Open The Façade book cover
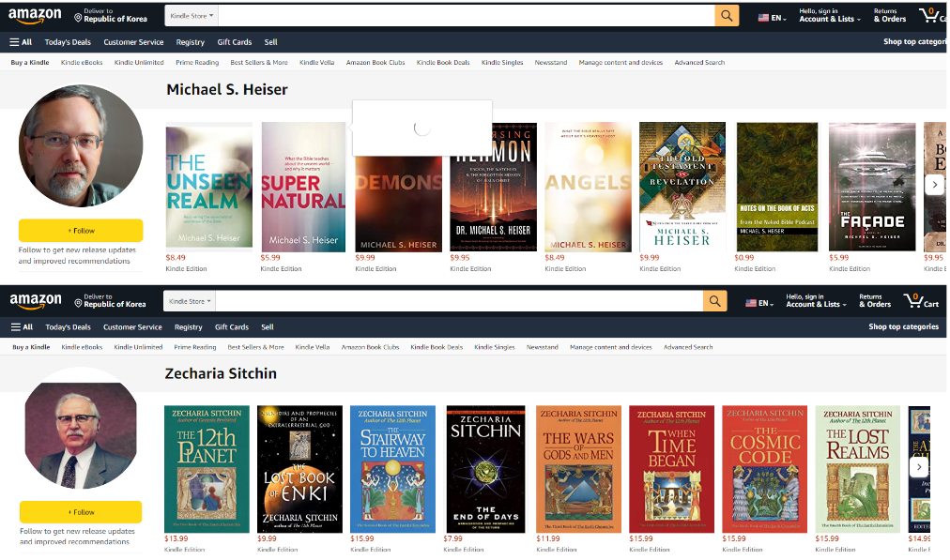The height and width of the screenshot is (560, 950). [x=872, y=187]
